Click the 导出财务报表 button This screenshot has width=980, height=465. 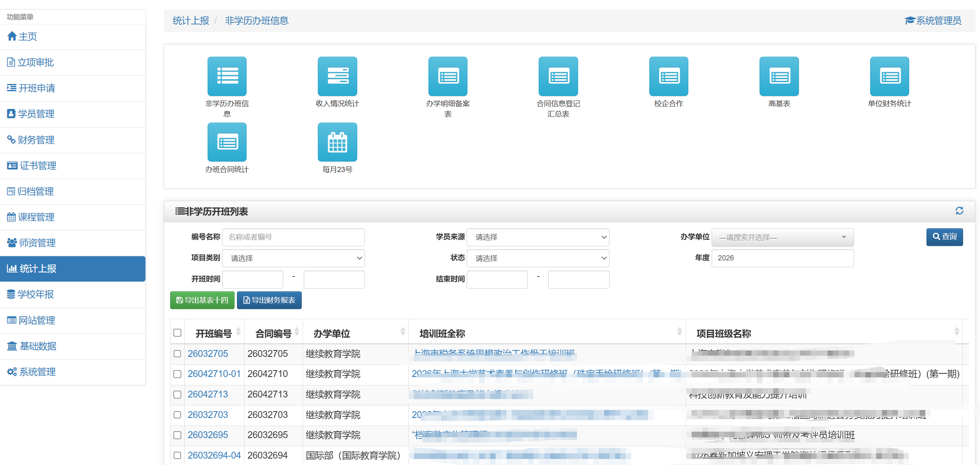point(269,300)
